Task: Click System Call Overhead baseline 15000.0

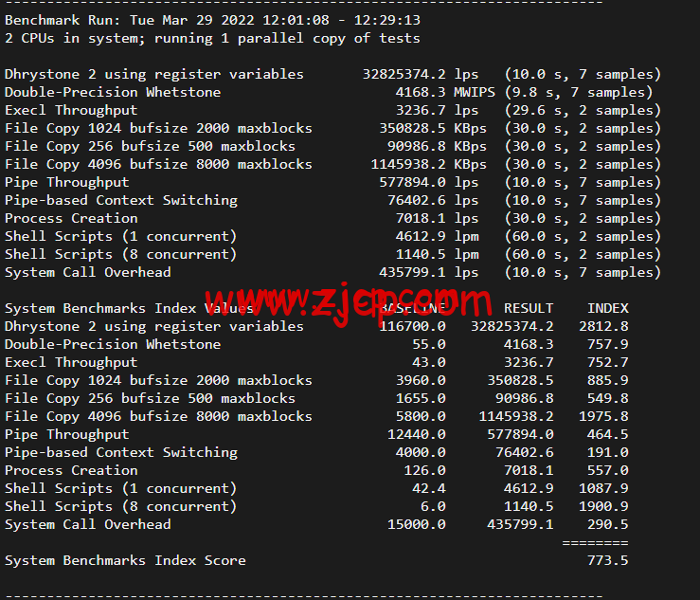Action: click(416, 524)
